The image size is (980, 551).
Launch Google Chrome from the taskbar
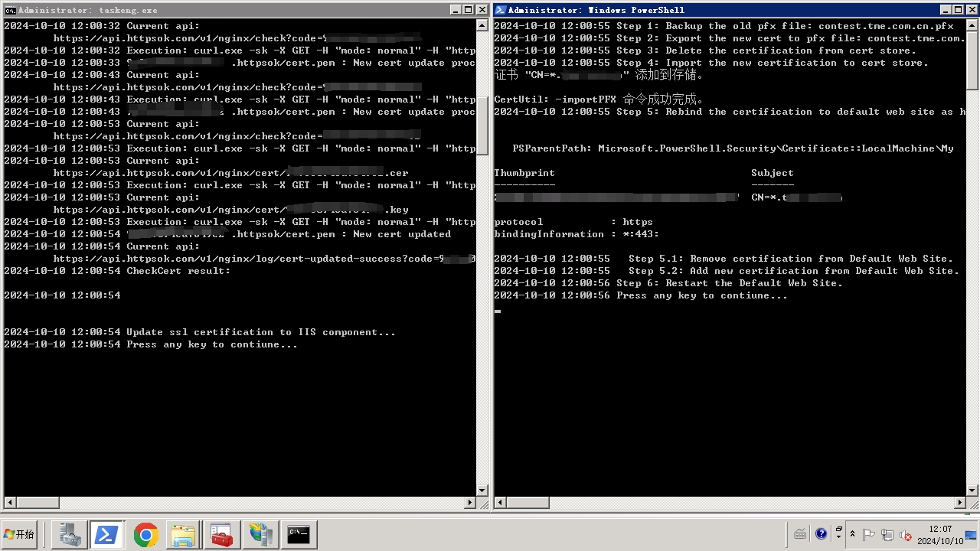(x=145, y=535)
